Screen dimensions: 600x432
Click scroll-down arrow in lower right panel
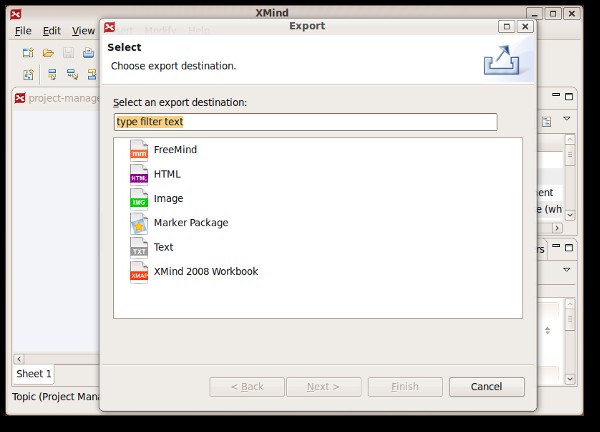[570, 379]
